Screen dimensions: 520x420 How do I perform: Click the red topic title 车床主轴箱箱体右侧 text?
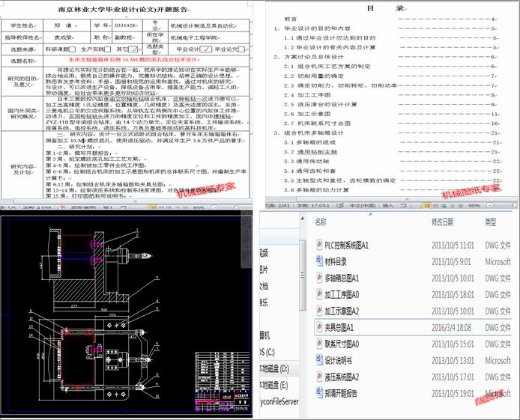[x=133, y=60]
